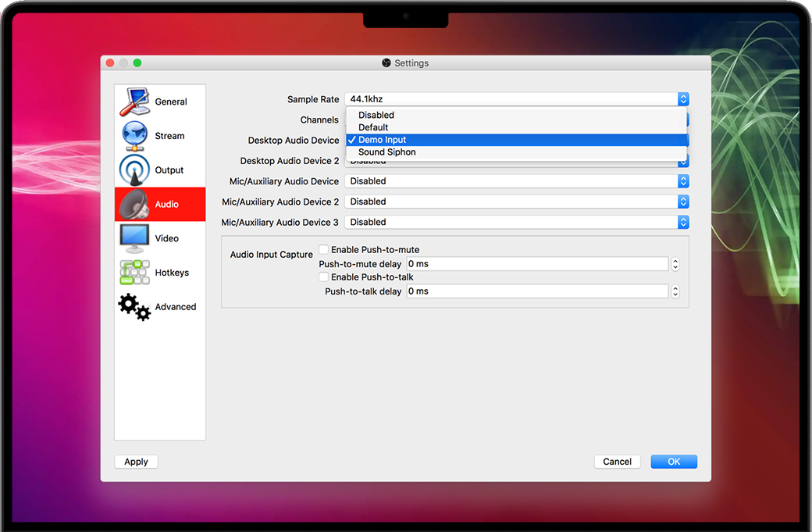The width and height of the screenshot is (812, 532).
Task: Select the Hotkeys keyboard icon
Action: (x=134, y=273)
